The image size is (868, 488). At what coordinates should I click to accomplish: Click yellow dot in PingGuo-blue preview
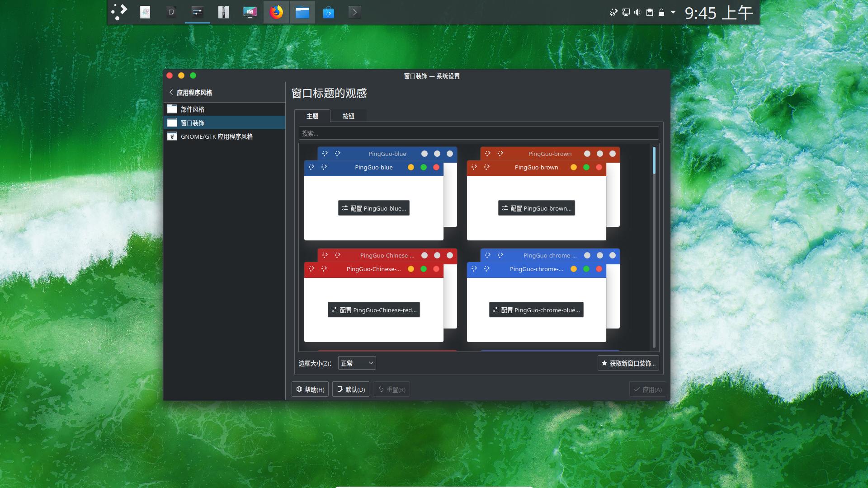click(411, 167)
